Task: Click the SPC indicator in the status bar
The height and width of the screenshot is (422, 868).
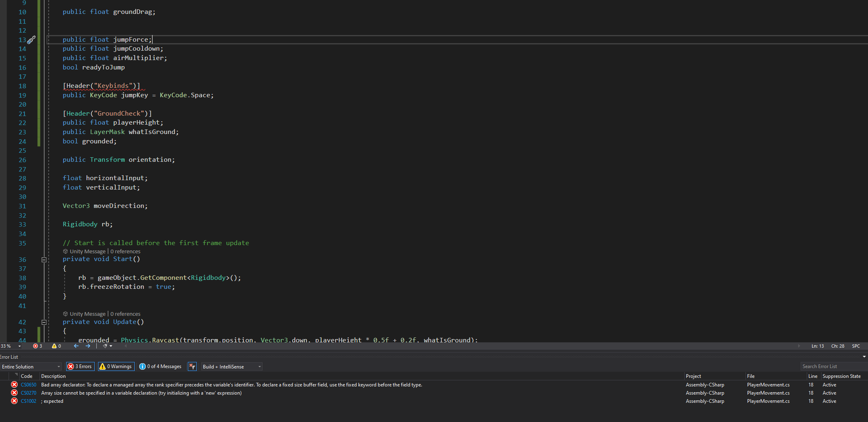Action: (x=856, y=346)
